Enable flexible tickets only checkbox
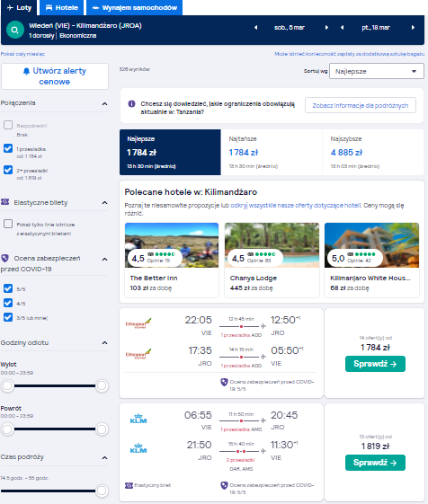The image size is (428, 504). point(8,224)
